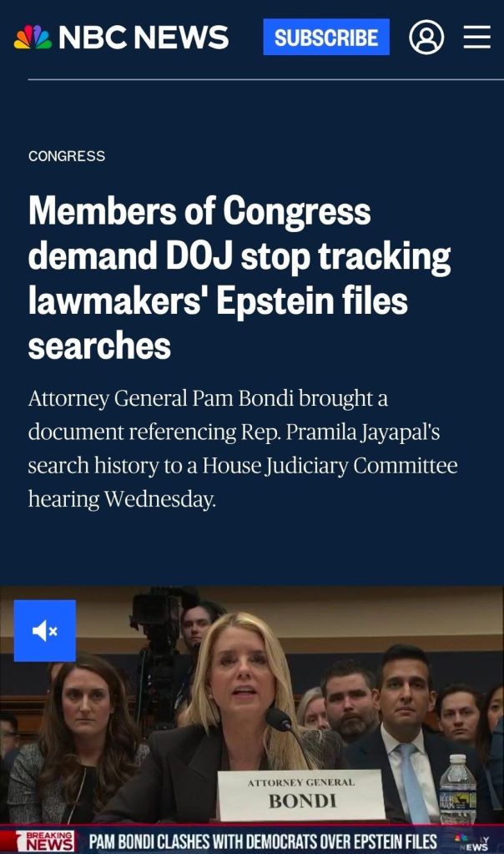Click the headline about DOJ tracking lawmakers' searches
The width and height of the screenshot is (504, 854).
point(239,278)
